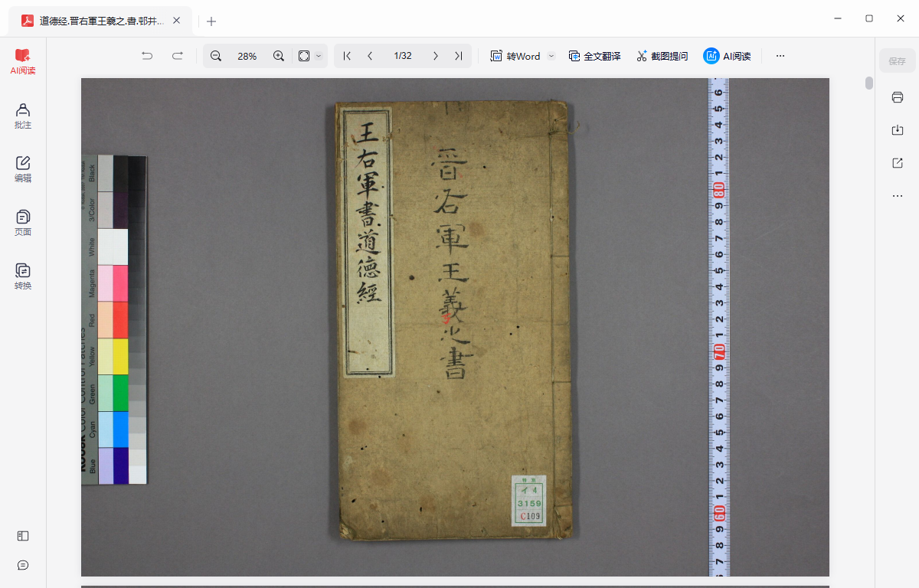Click the share icon in right panel
919x588 pixels.
[x=897, y=163]
